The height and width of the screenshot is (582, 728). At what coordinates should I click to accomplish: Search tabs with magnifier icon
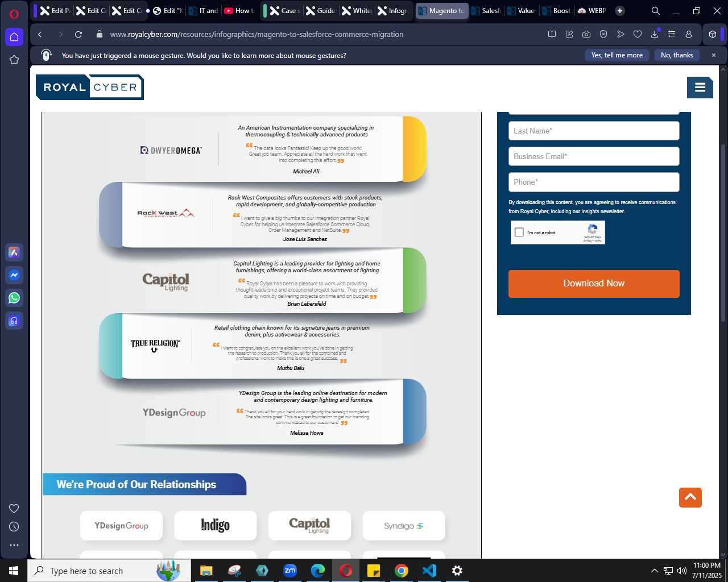[656, 11]
